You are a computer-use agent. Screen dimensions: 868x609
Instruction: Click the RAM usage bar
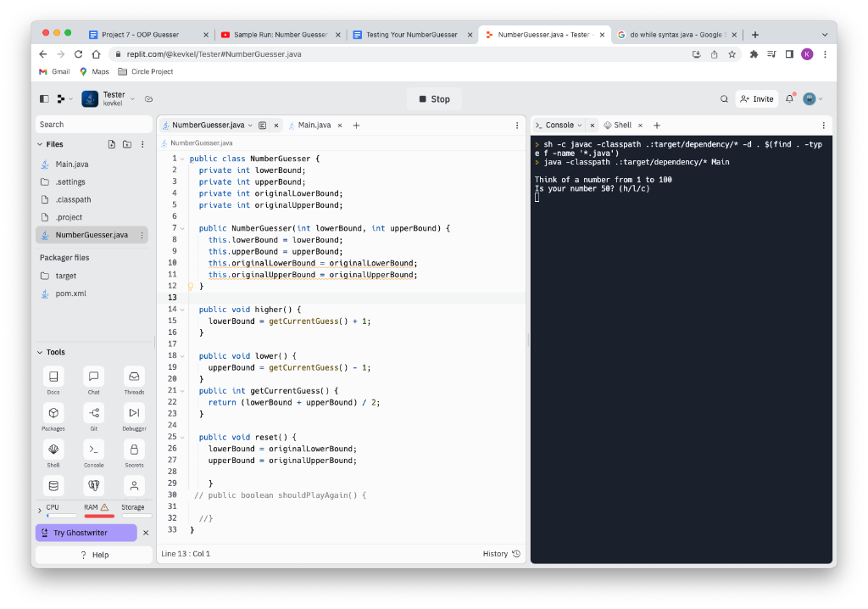click(x=99, y=516)
